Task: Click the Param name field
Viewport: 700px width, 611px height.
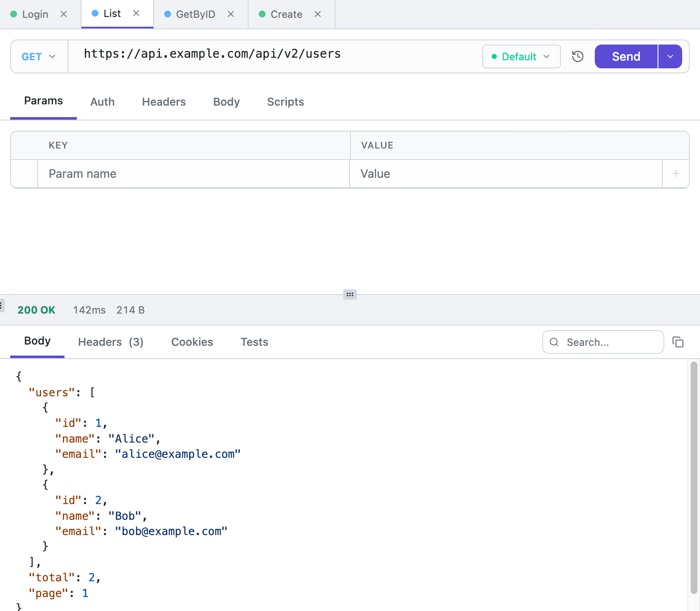Action: (193, 174)
